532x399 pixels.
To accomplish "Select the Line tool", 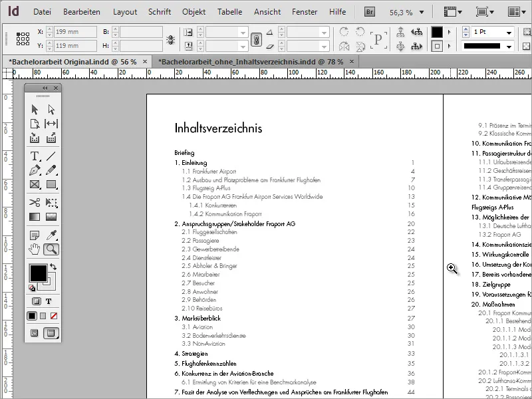I will tap(51, 156).
